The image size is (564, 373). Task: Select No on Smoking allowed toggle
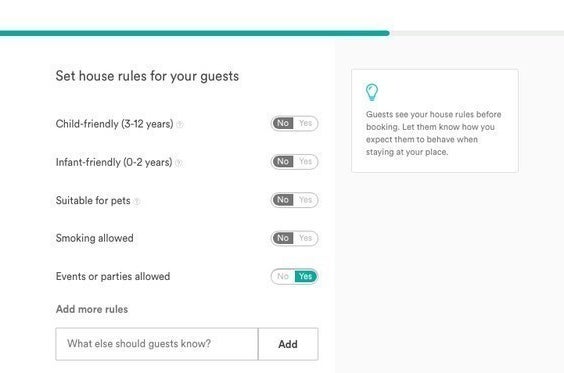[283, 238]
